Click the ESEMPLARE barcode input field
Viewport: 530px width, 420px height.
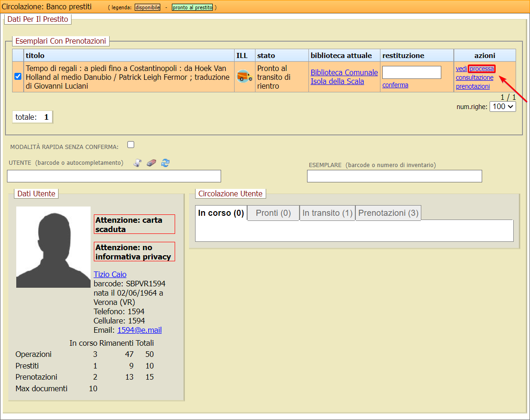(394, 176)
